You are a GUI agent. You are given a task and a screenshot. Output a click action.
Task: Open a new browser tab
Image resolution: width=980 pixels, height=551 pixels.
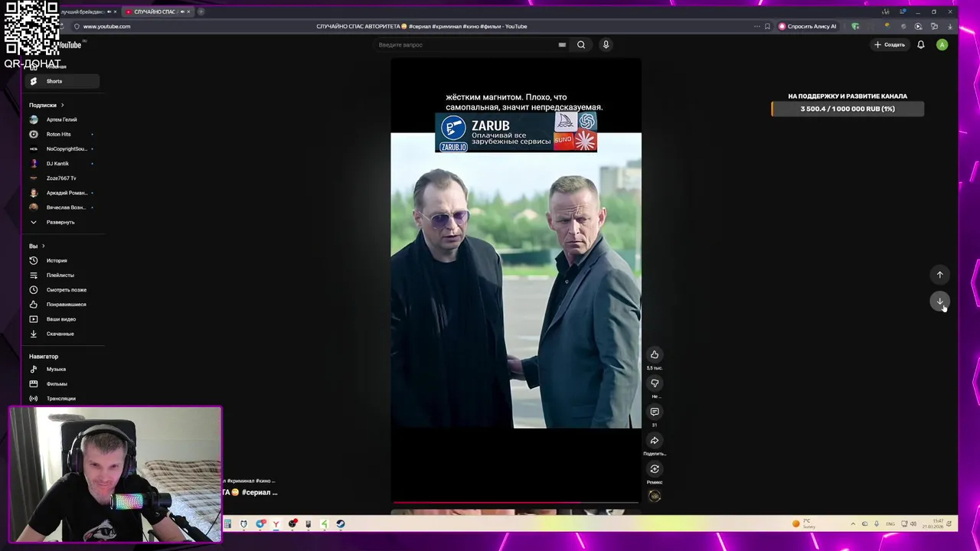201,11
